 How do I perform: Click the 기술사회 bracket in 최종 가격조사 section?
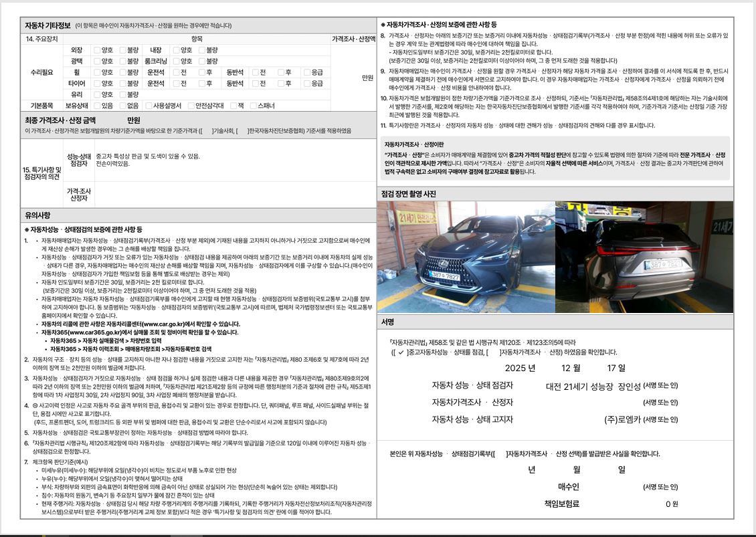click(206, 130)
